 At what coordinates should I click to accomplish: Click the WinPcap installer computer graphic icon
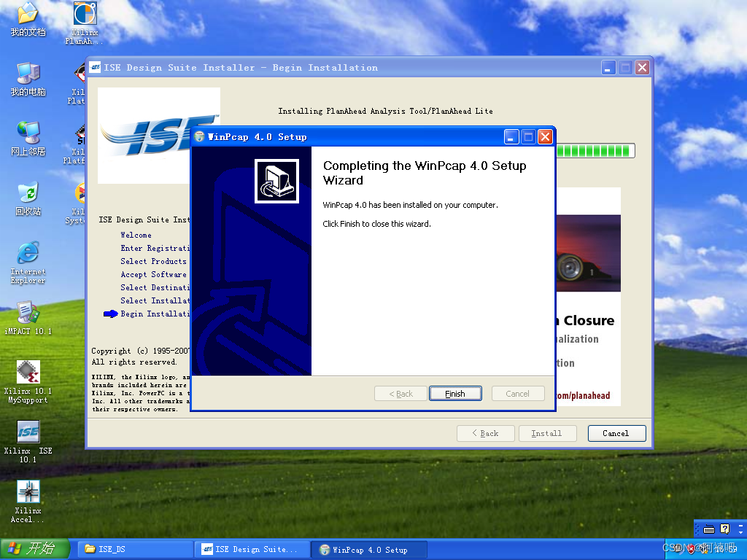pyautogui.click(x=276, y=182)
